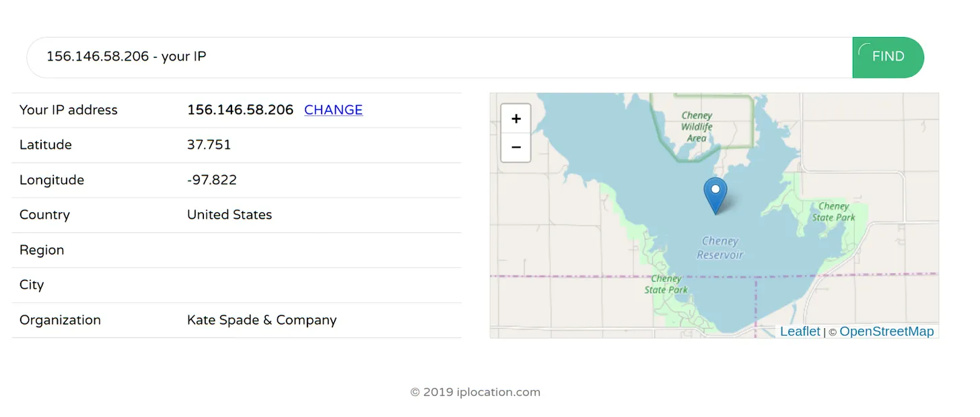Viewport: 980px width, 417px height.
Task: Zoom in on the map
Action: click(x=516, y=119)
